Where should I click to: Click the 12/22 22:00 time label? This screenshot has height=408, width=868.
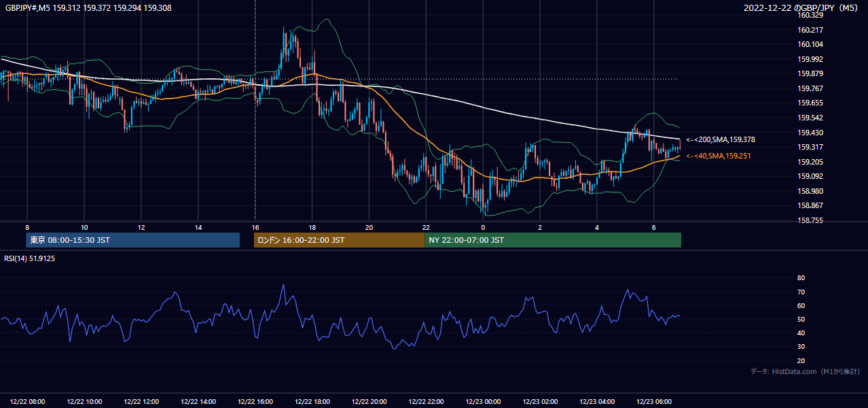coord(427,402)
